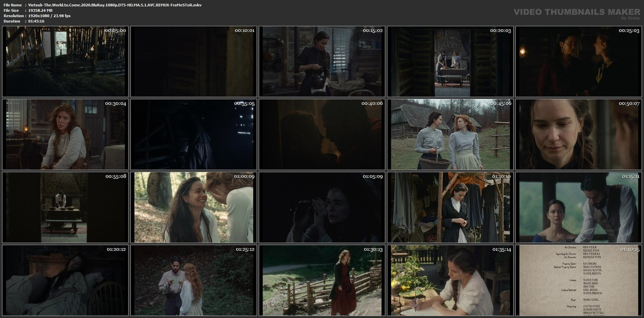The height and width of the screenshot is (318, 644).
Task: Open the forest thumbnail at 01:00:09
Action: click(x=194, y=207)
